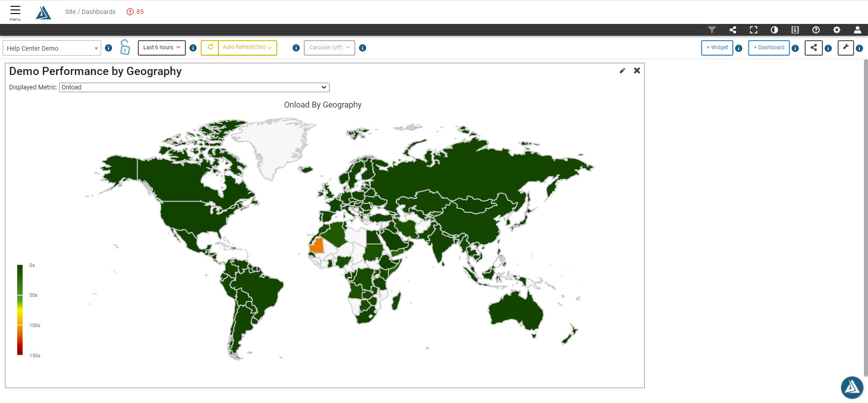Click info icon next to time range

193,48
